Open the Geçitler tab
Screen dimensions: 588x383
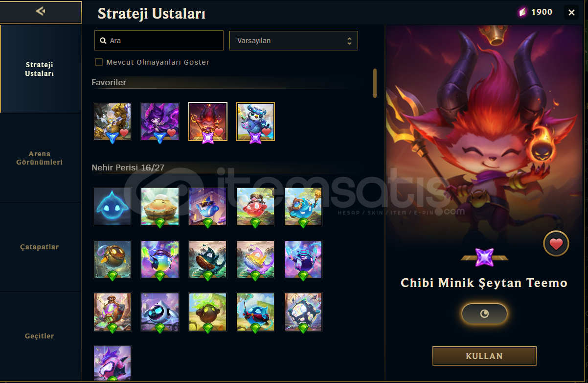point(40,336)
